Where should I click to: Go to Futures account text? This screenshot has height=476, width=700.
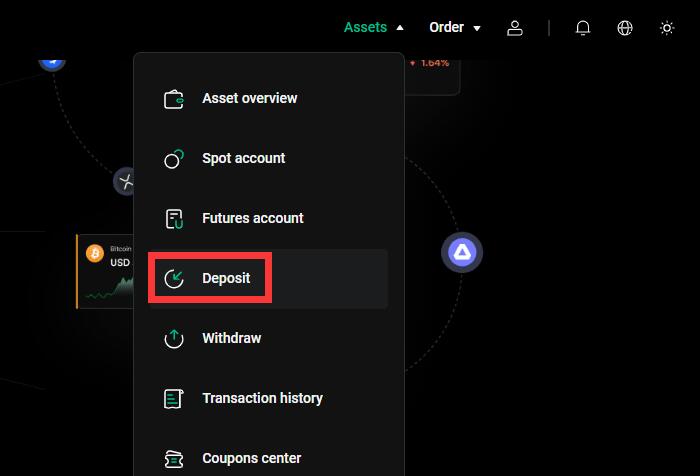click(253, 218)
